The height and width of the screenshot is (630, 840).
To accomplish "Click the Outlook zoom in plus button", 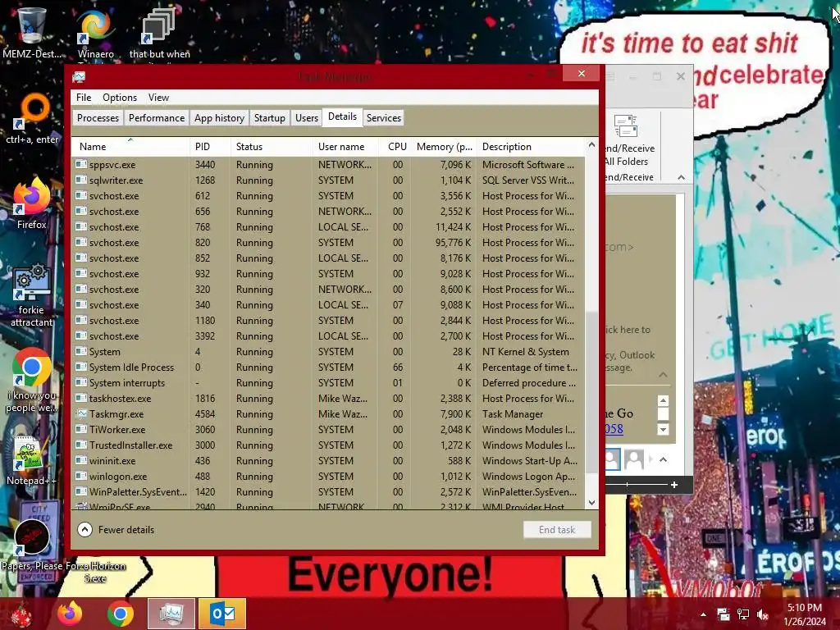I will point(674,484).
